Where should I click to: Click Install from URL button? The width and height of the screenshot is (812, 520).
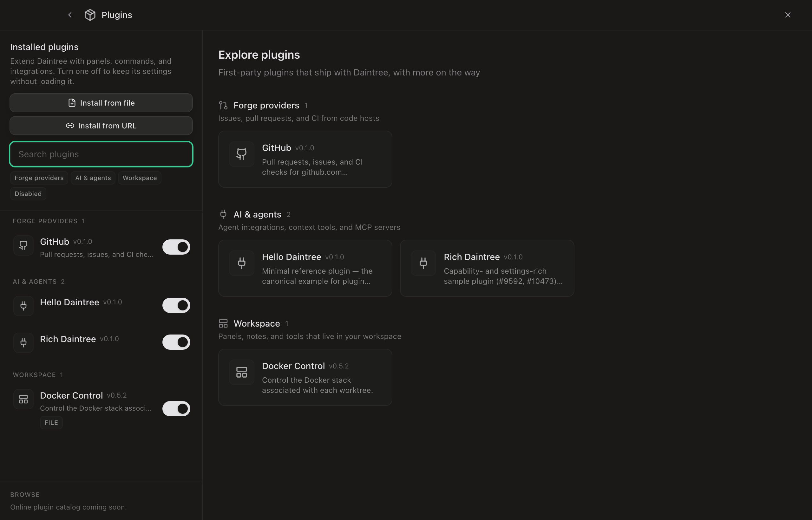click(x=101, y=126)
